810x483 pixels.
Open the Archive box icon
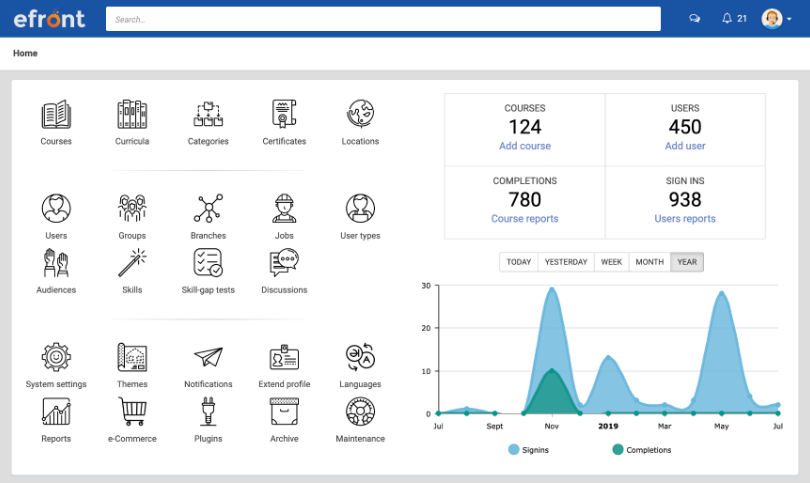(284, 411)
